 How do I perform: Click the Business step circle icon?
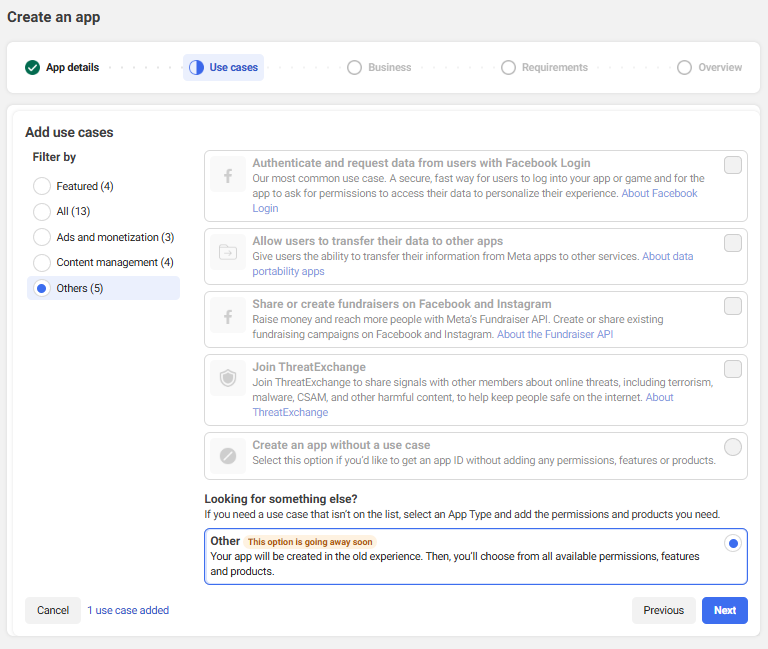point(354,68)
